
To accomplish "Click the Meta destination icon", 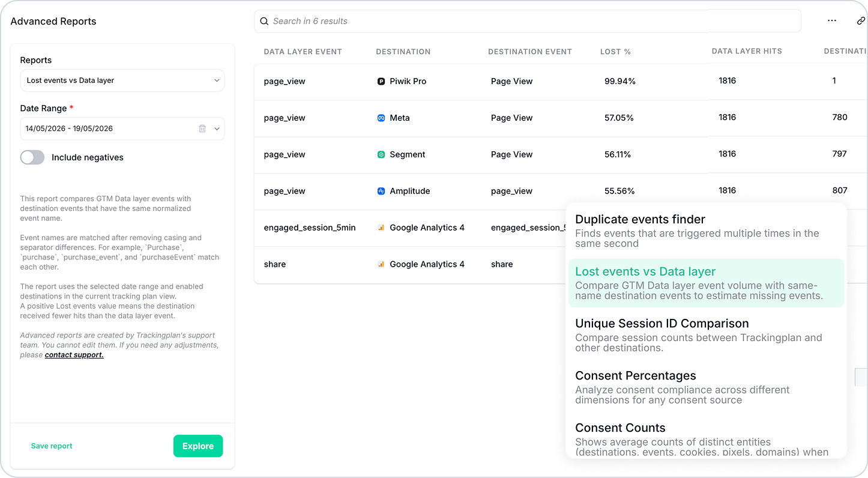I will coord(381,118).
